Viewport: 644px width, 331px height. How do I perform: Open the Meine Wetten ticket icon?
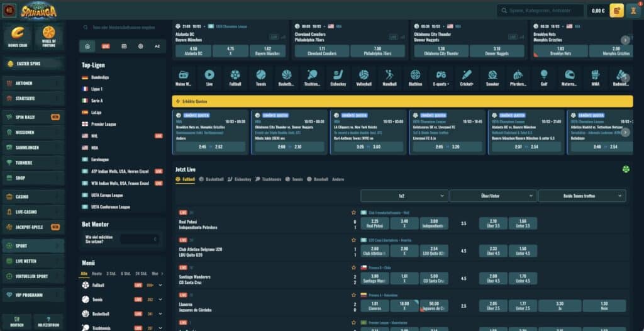(x=184, y=77)
